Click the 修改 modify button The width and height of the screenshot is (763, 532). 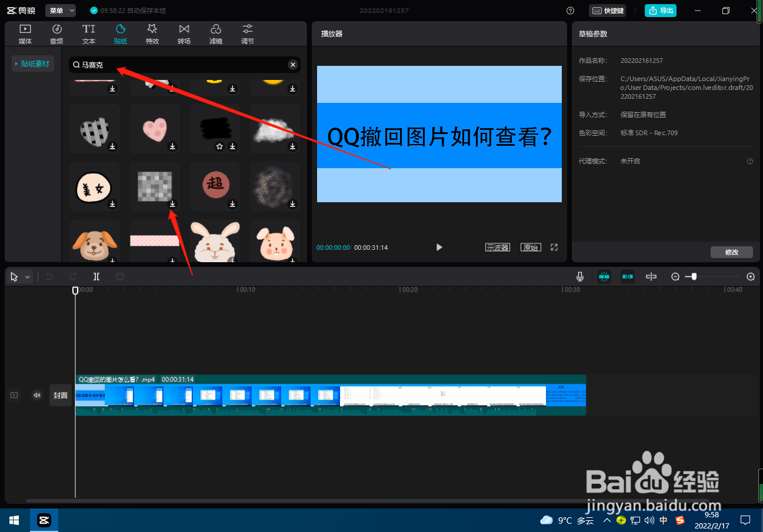coord(732,252)
